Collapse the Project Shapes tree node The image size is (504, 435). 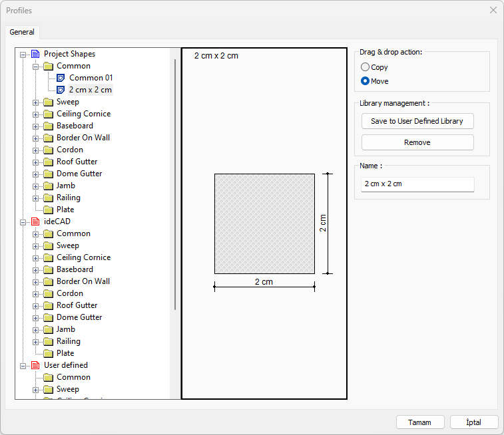coord(23,55)
